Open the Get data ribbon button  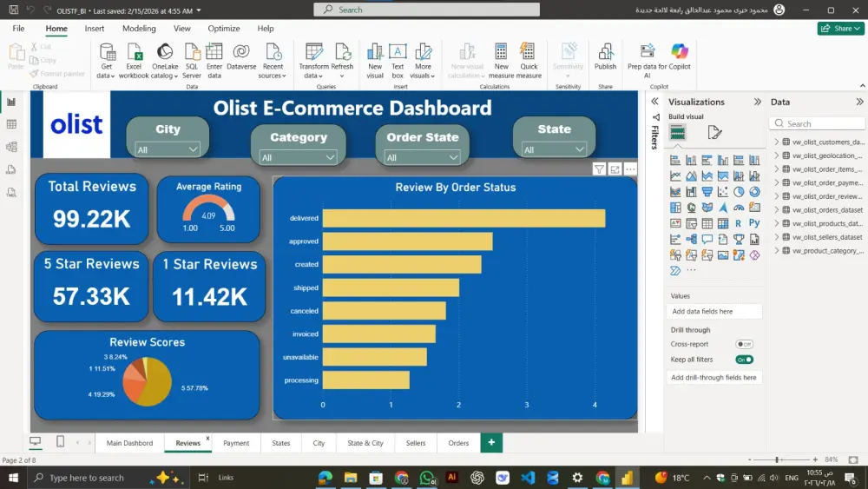(106, 60)
